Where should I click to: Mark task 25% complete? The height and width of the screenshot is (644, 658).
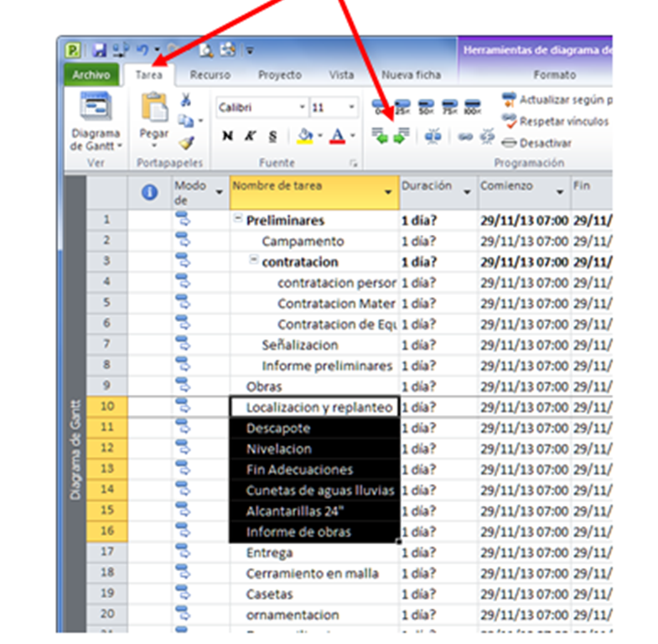(403, 106)
